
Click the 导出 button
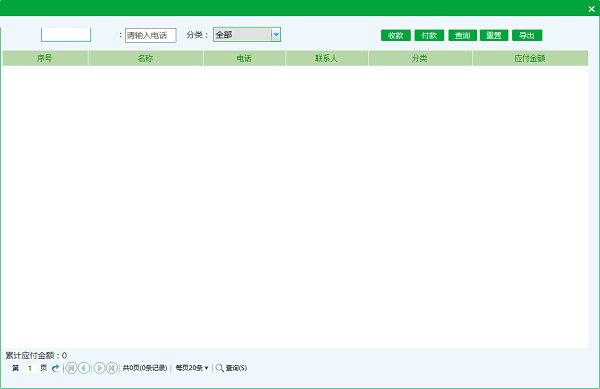pyautogui.click(x=527, y=35)
